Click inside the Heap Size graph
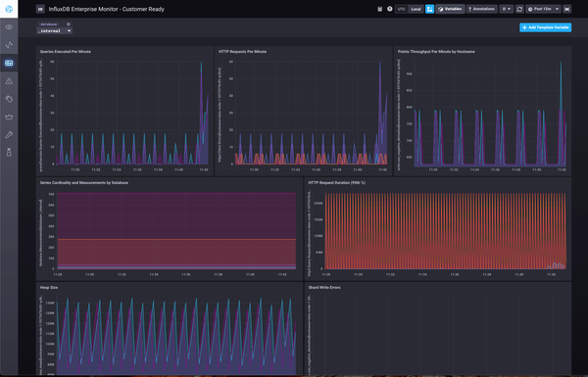 (176, 336)
